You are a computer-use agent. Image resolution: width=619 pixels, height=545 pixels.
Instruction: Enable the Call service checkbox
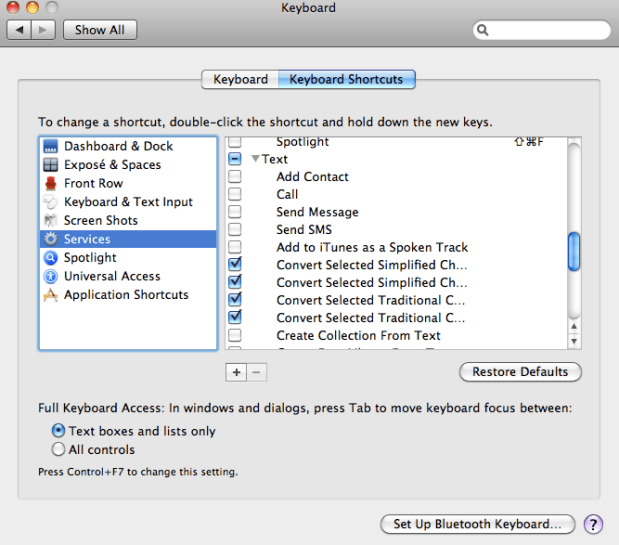point(234,194)
